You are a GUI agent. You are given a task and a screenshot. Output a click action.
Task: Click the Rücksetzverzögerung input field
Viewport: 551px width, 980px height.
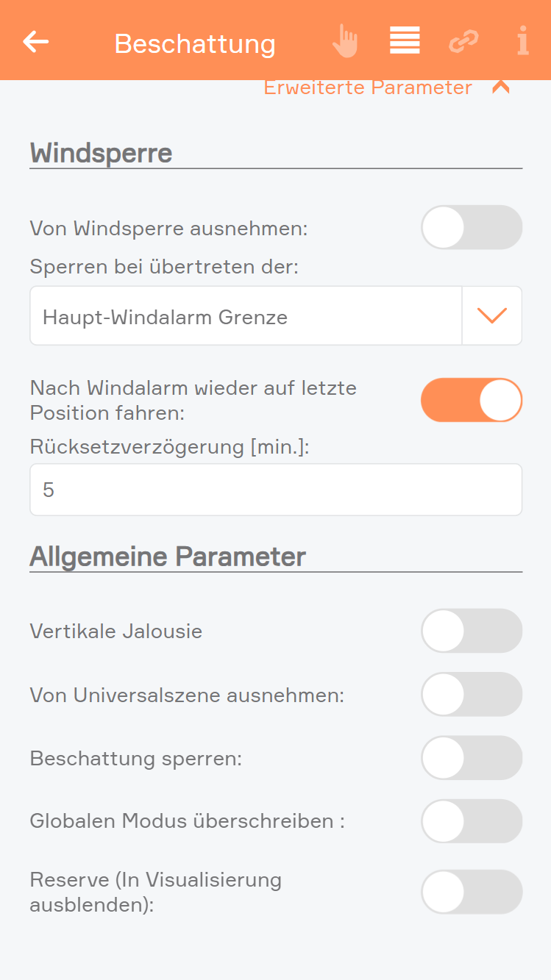click(x=276, y=490)
